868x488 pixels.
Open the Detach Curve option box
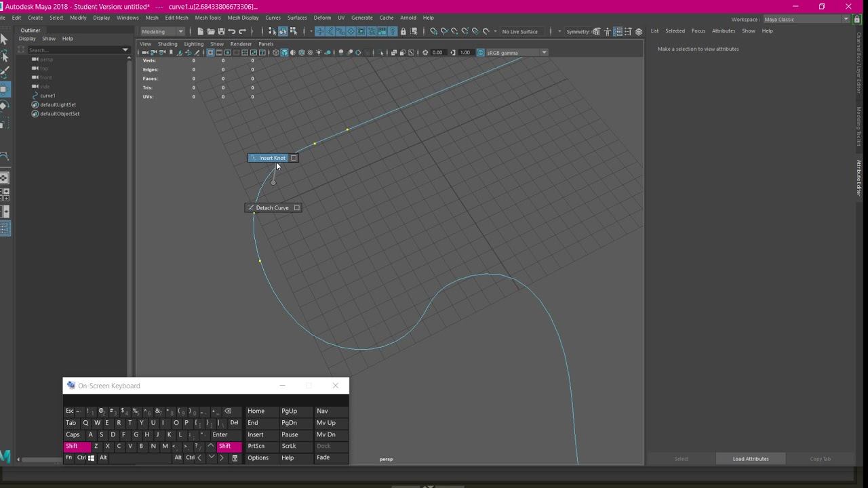tap(296, 208)
